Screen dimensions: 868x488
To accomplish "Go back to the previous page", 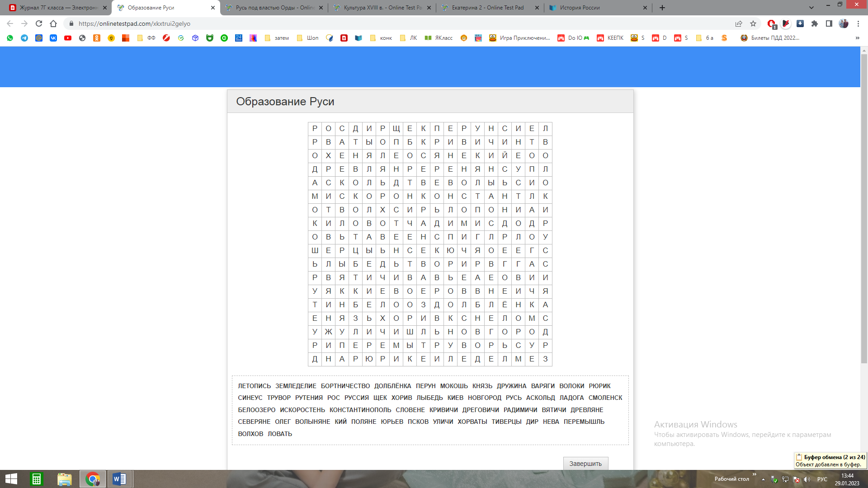I will (x=10, y=23).
